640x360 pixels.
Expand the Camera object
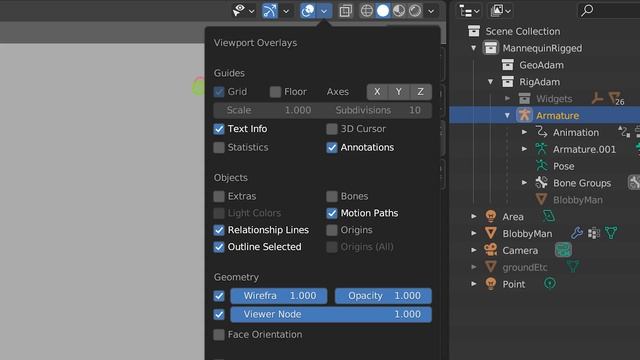[x=473, y=250]
